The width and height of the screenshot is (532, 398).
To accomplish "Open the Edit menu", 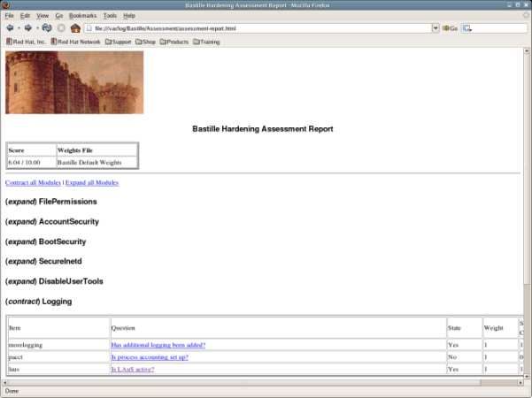I will pos(25,16).
